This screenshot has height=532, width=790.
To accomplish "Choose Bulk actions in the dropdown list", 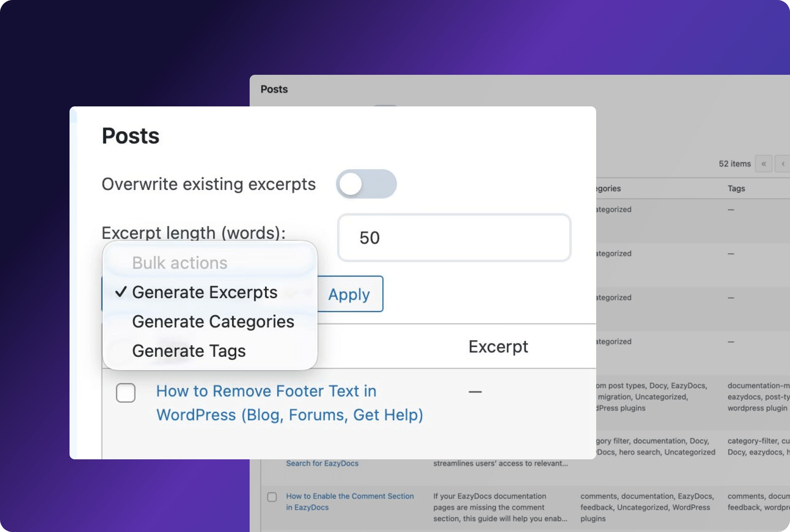I will point(180,263).
